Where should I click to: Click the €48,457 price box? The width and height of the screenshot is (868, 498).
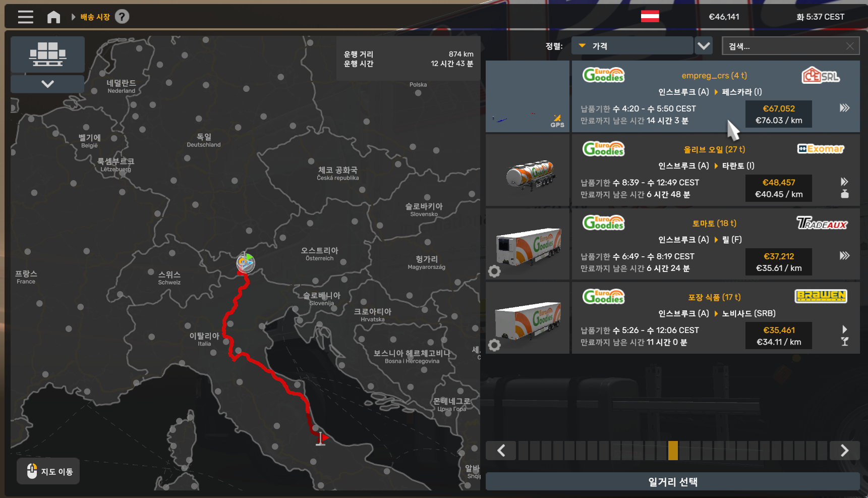point(779,188)
